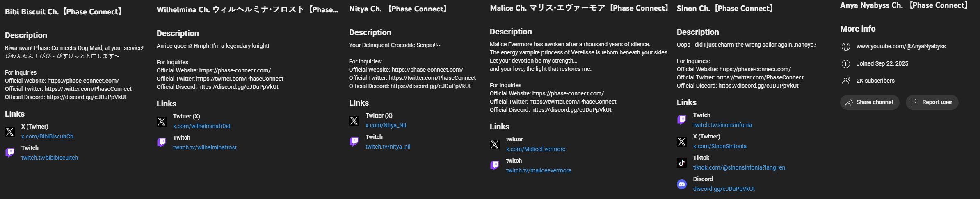Open x.com/BibiBiscuitCh link
This screenshot has width=980, height=199.
pyautogui.click(x=47, y=136)
